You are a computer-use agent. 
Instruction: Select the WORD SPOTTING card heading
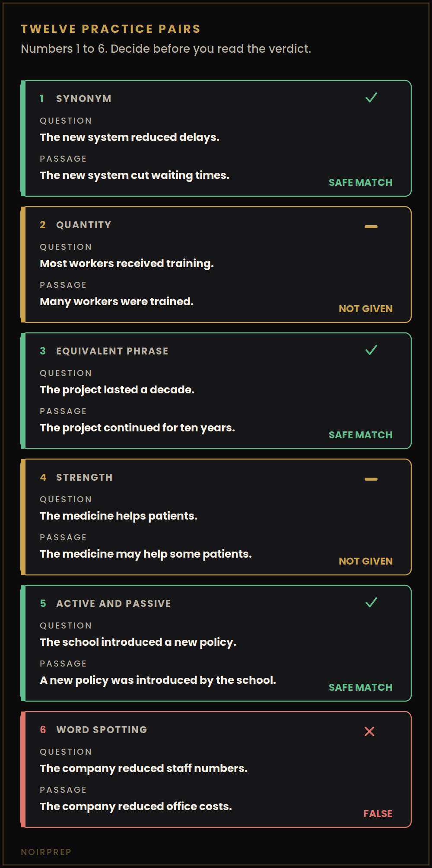pos(102,730)
